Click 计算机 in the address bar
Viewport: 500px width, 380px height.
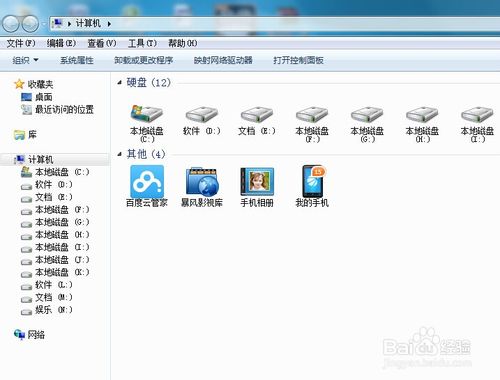[88, 23]
